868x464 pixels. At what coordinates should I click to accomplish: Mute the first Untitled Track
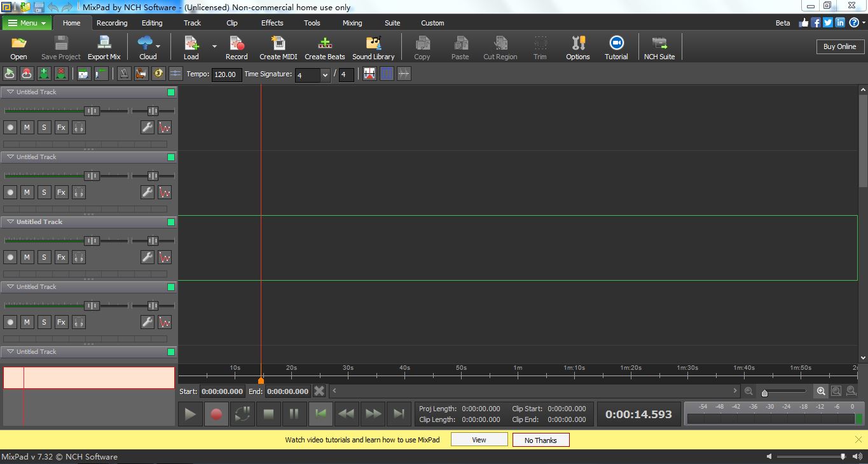27,127
